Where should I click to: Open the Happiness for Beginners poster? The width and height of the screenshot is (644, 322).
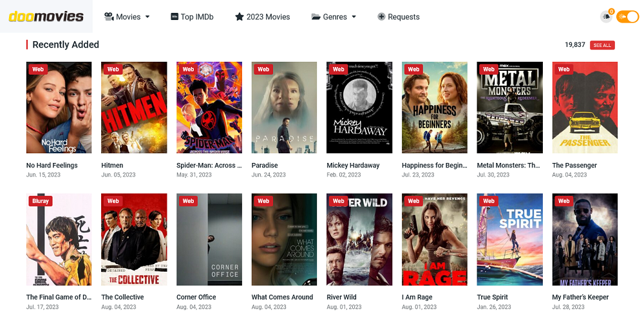[x=435, y=108]
